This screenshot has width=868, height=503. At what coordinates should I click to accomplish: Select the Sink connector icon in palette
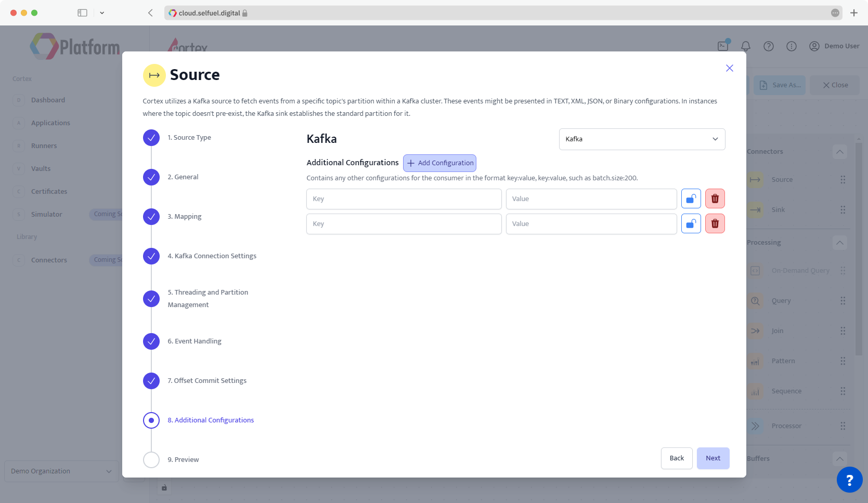point(755,210)
